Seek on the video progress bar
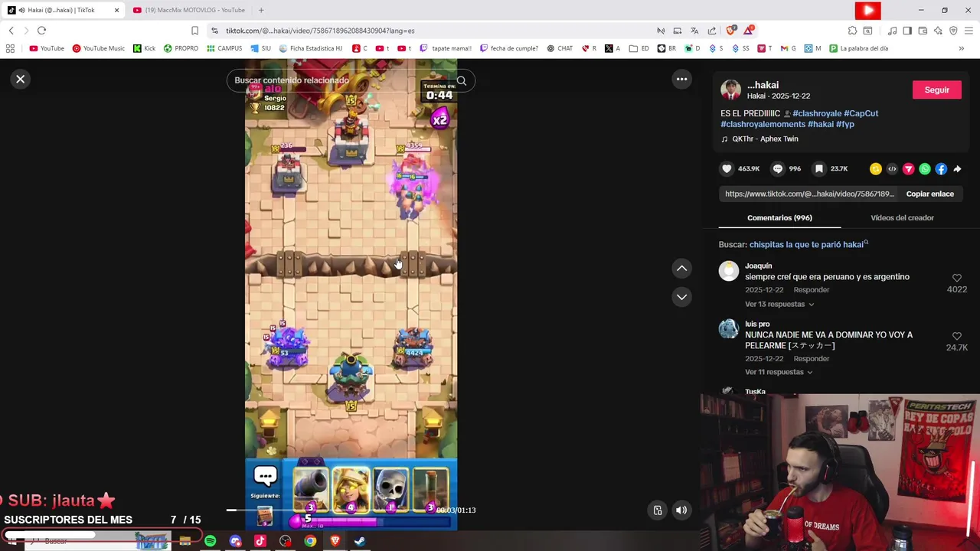This screenshot has height=551, width=980. (331, 510)
